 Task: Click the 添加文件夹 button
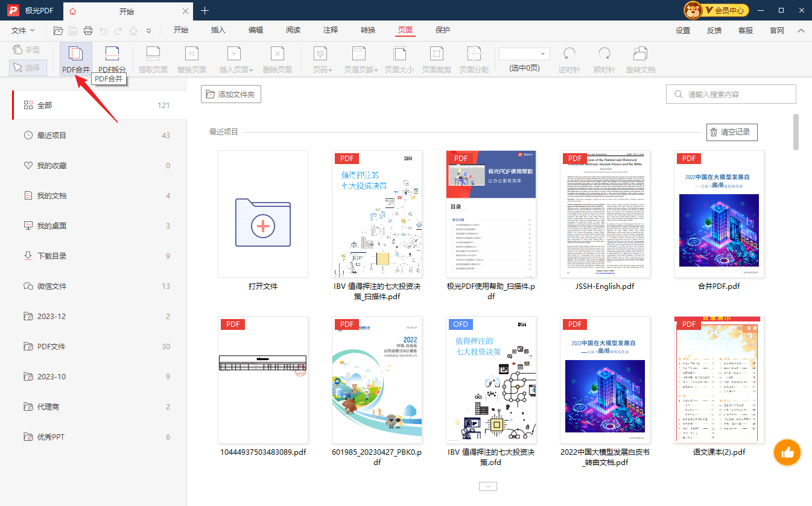(x=230, y=95)
